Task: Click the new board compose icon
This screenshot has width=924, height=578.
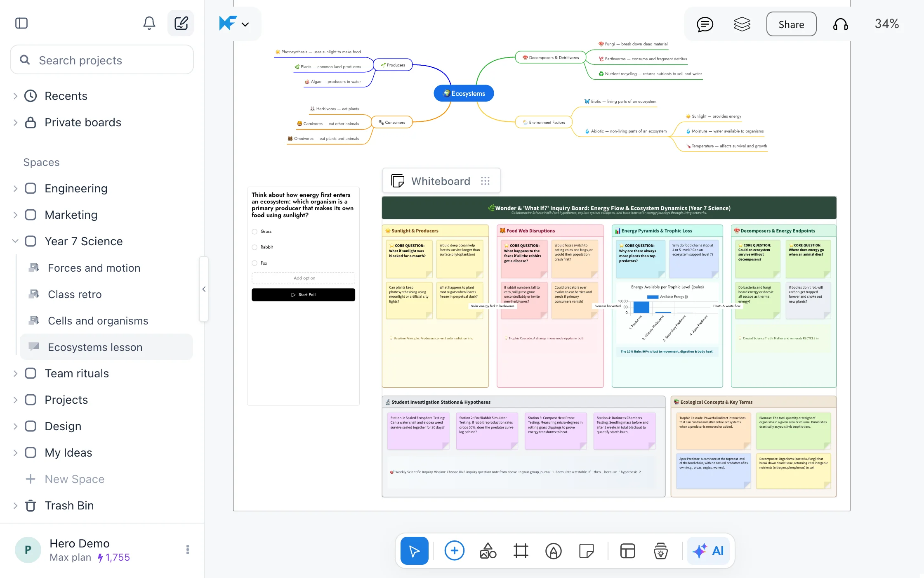Action: [181, 24]
